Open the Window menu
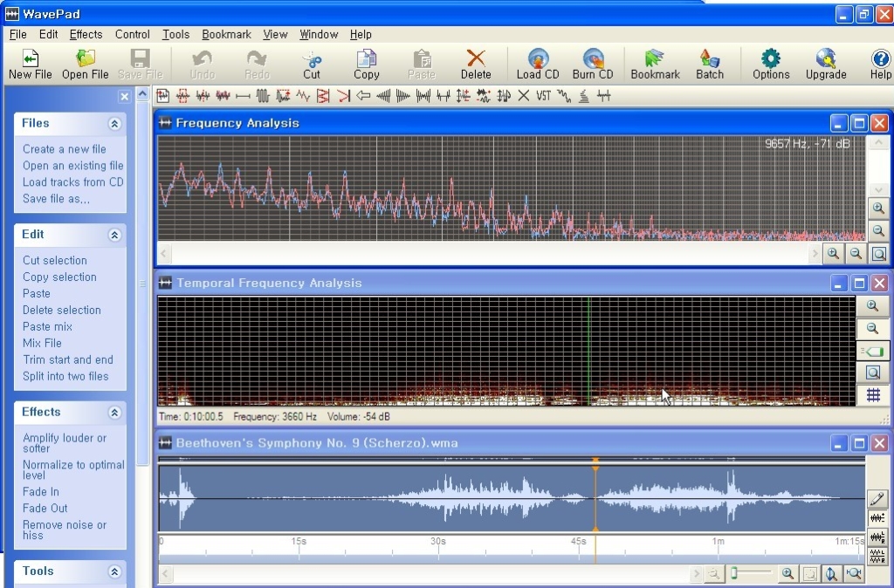The width and height of the screenshot is (894, 588). (319, 34)
